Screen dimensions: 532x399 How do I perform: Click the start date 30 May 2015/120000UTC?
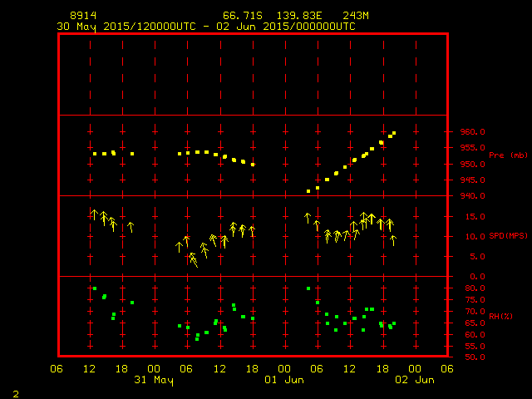tap(126, 26)
